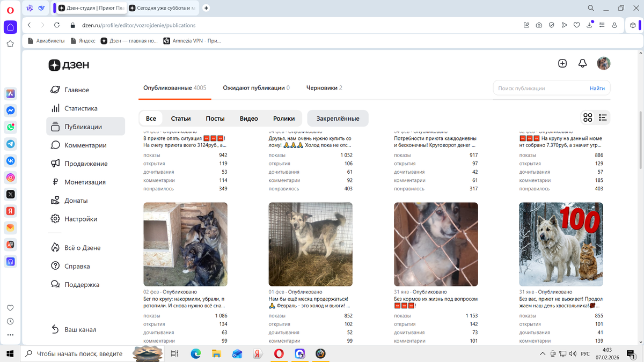Open Windows Start menu
644x362 pixels.
pyautogui.click(x=10, y=353)
